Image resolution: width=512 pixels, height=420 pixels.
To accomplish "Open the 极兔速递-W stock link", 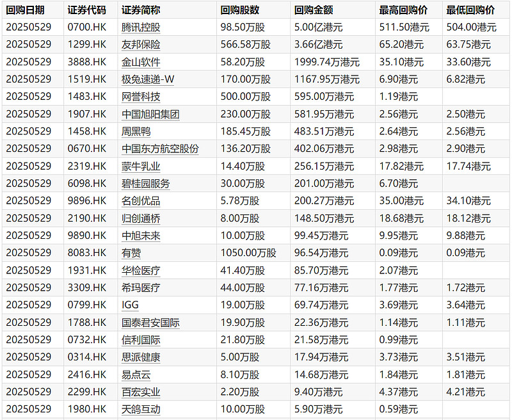I will pos(148,79).
